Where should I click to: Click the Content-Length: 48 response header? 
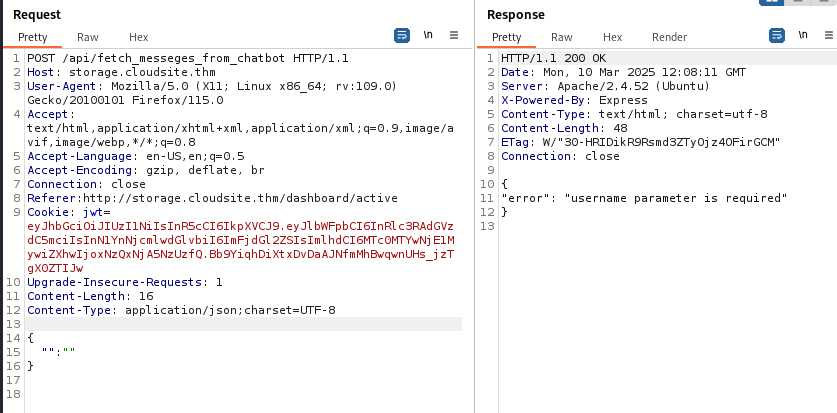click(564, 128)
